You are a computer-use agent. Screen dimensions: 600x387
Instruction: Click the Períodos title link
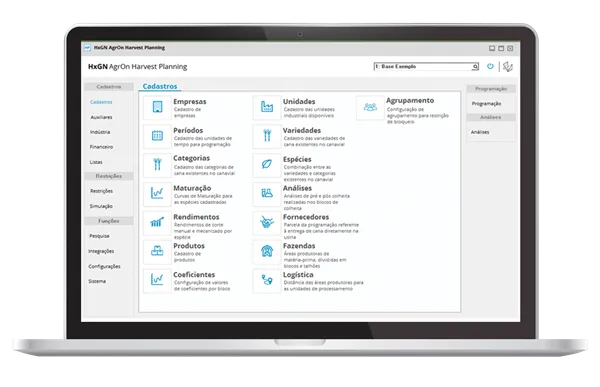coord(188,131)
